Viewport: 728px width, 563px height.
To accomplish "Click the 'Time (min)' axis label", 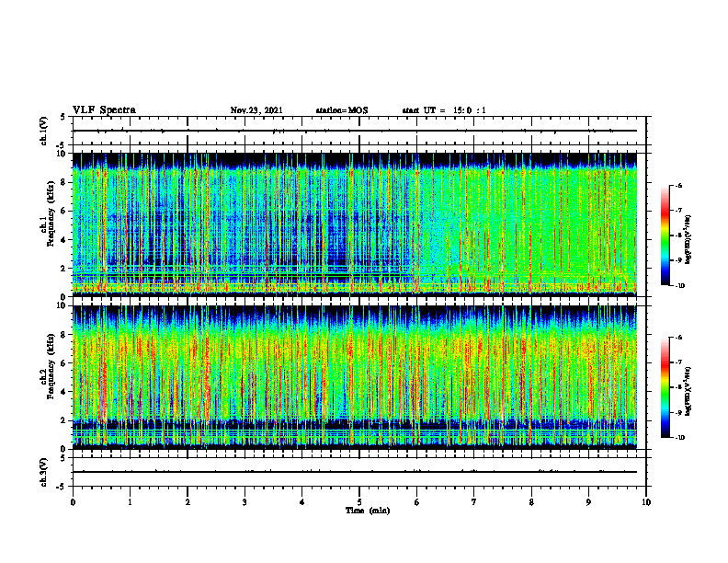I will [368, 511].
